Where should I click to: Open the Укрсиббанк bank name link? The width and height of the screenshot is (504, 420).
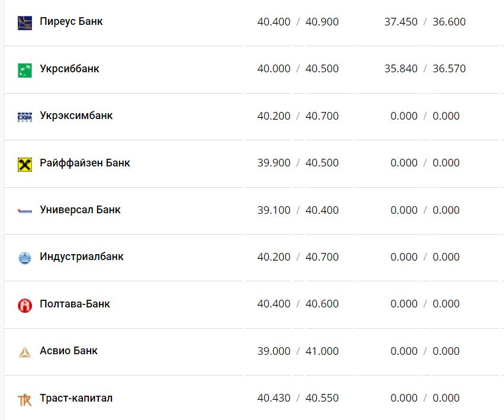pos(69,69)
